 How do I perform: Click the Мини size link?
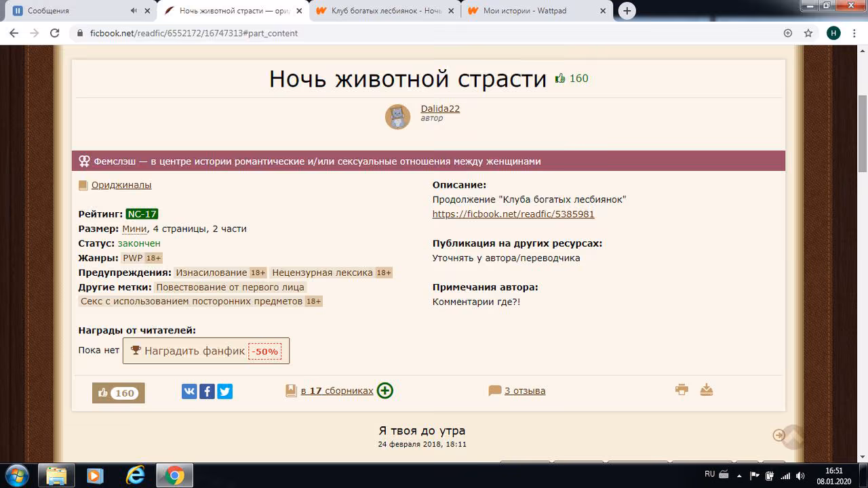(x=134, y=228)
